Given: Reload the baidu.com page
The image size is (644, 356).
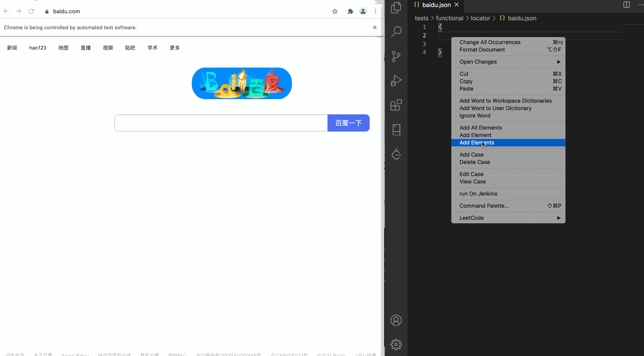Looking at the screenshot, I should click(31, 11).
